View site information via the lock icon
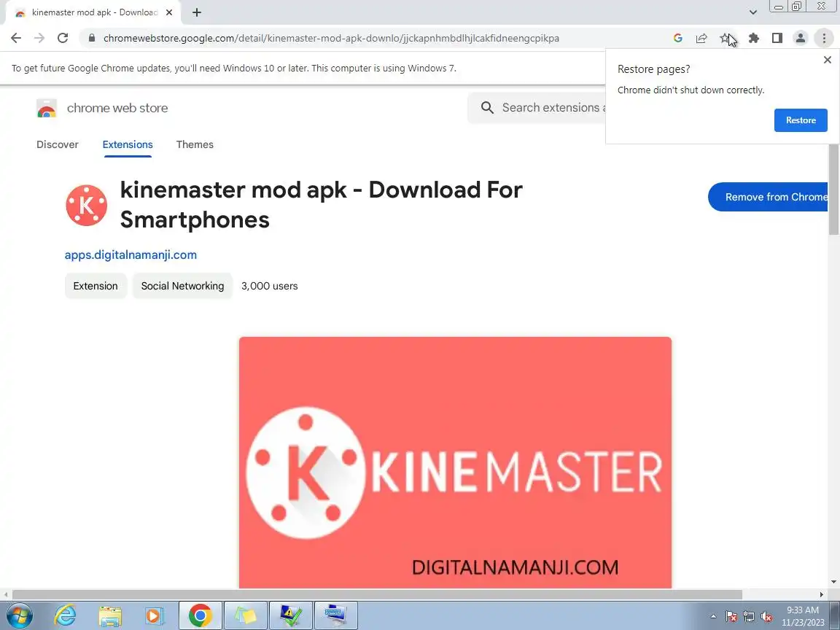840x630 pixels. click(x=92, y=38)
